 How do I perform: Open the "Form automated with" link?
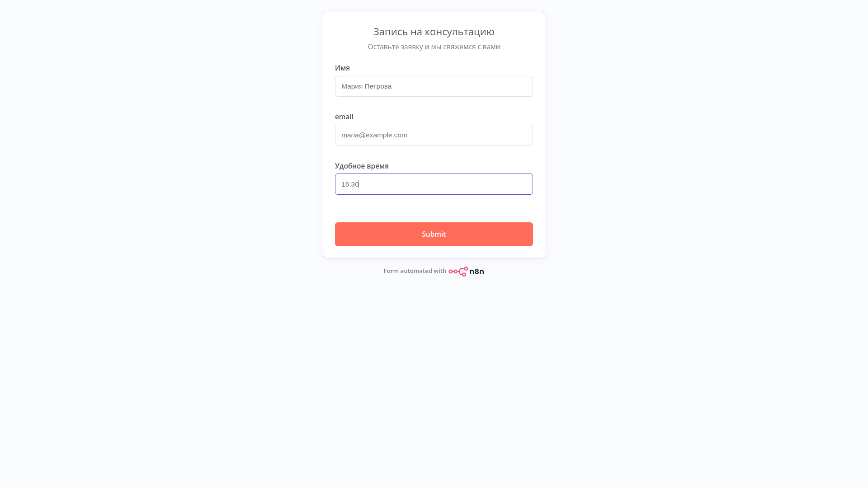click(x=415, y=271)
